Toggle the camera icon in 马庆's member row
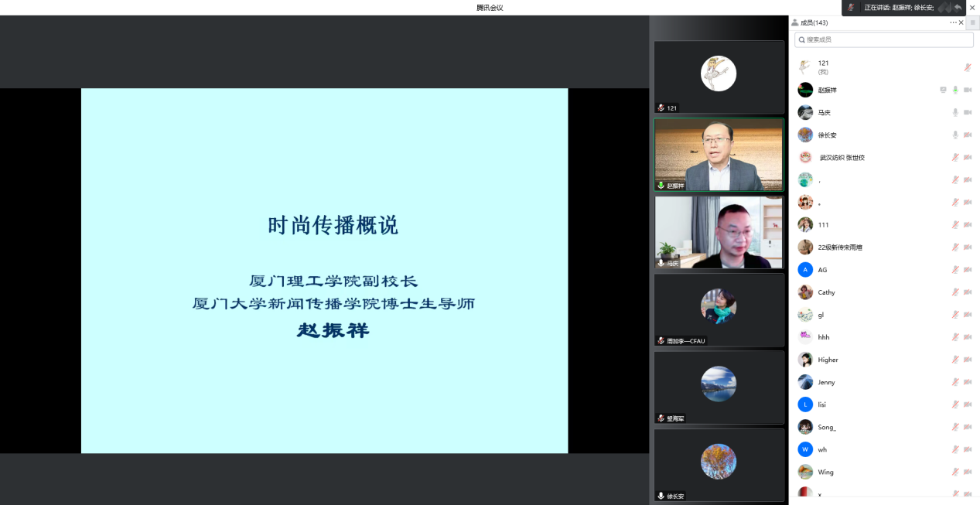Image resolution: width=980 pixels, height=505 pixels. click(x=968, y=112)
